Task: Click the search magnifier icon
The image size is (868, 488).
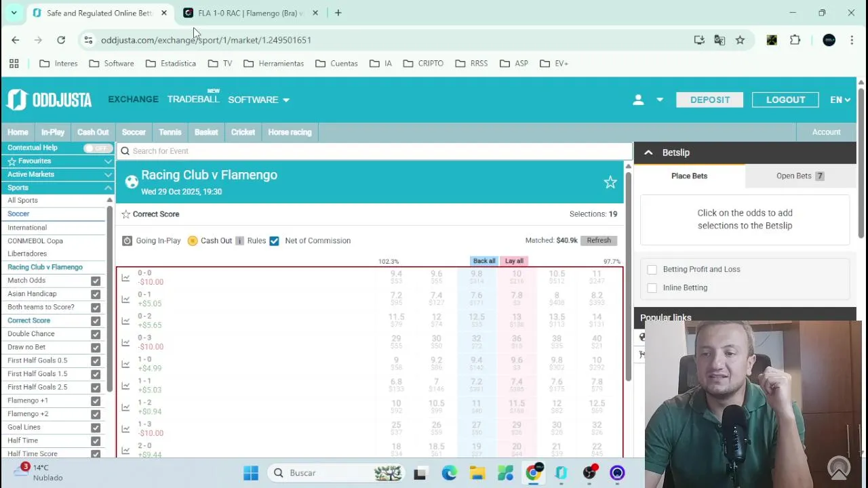Action: pyautogui.click(x=125, y=151)
